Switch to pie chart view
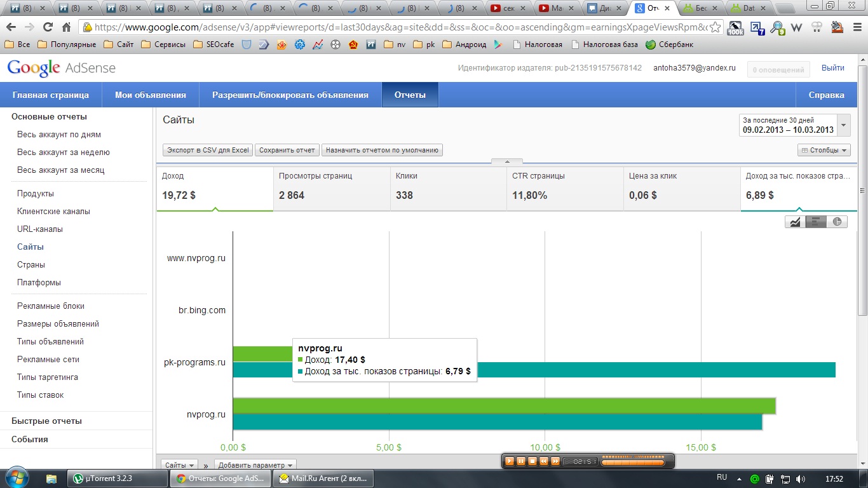The width and height of the screenshot is (868, 488). [x=837, y=222]
